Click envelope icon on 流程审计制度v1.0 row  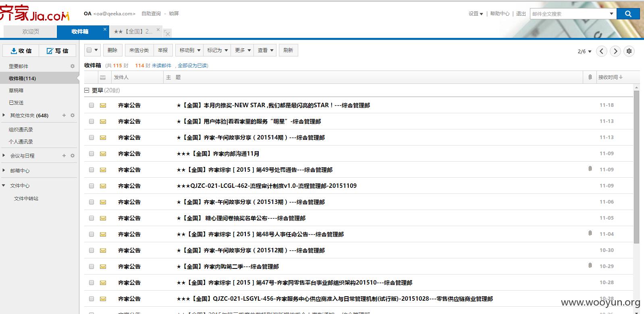click(103, 186)
